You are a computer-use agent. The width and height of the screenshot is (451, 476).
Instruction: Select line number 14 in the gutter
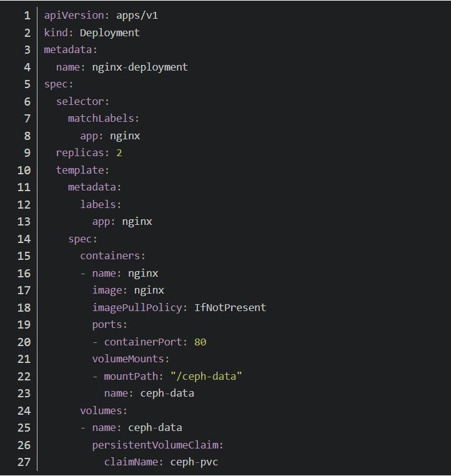24,239
